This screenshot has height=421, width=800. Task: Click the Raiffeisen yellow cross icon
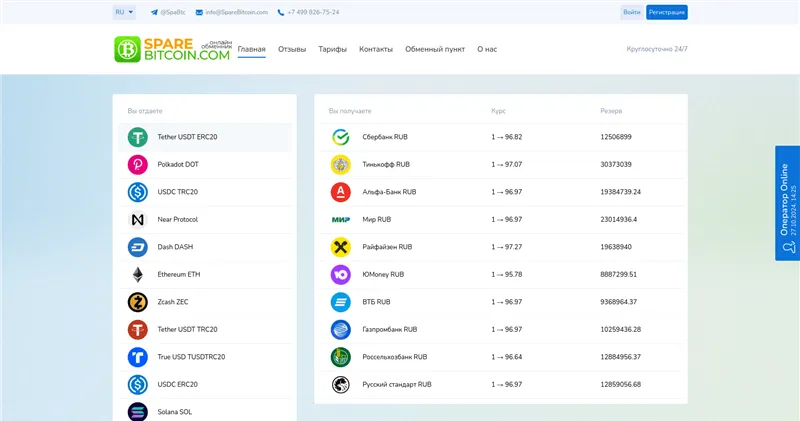tap(341, 247)
